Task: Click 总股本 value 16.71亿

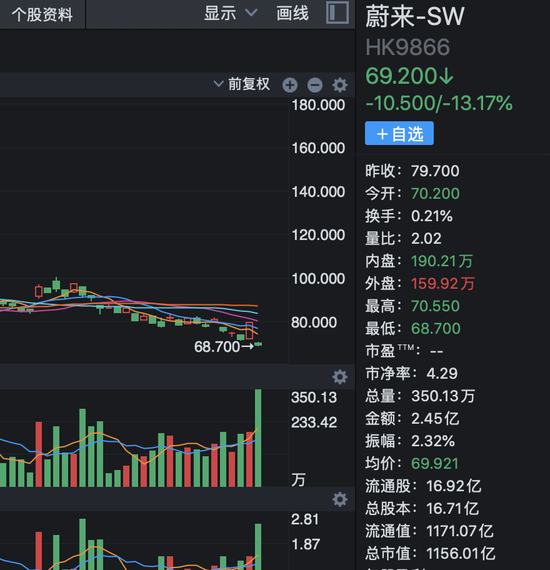Action: click(x=453, y=509)
